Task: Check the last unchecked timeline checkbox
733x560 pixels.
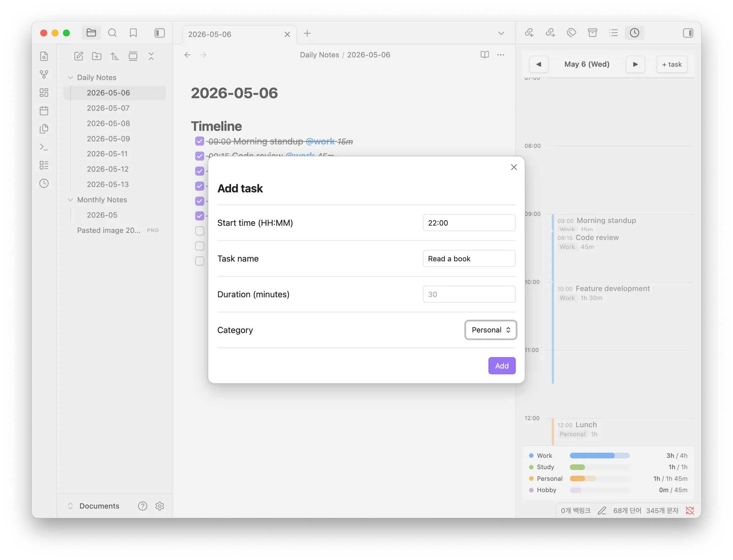Action: (x=200, y=261)
